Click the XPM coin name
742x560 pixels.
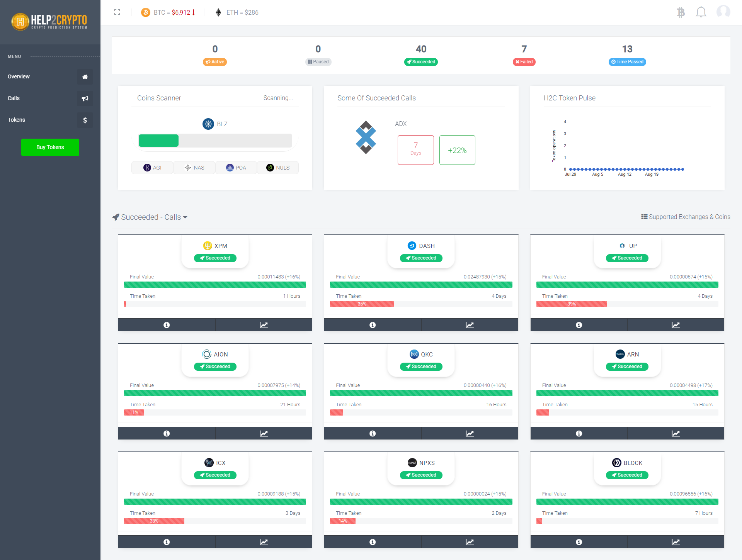221,246
